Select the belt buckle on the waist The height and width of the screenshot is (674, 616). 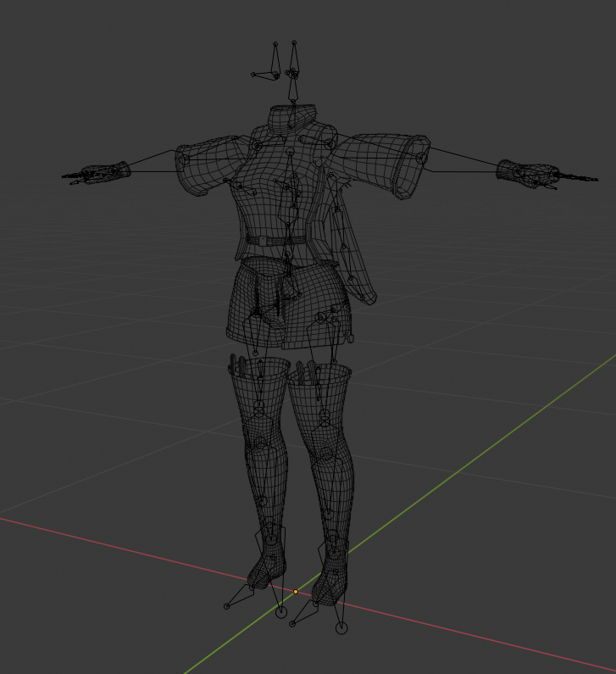(x=263, y=241)
